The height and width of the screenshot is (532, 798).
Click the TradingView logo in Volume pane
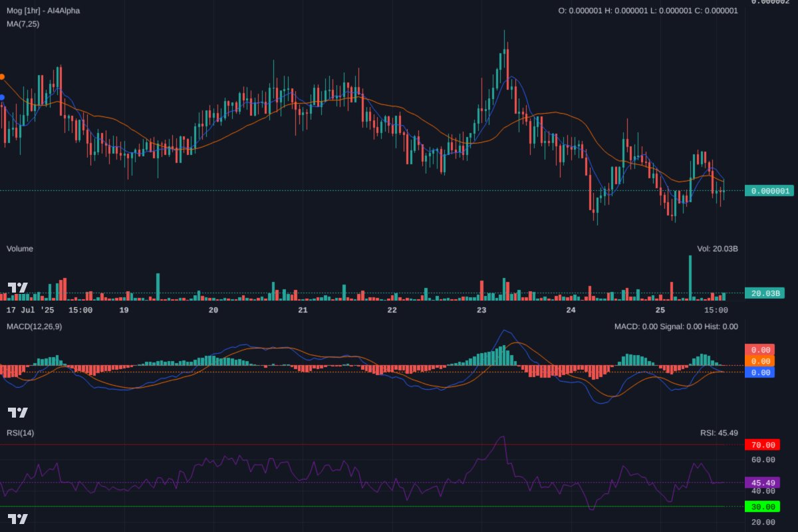click(18, 288)
